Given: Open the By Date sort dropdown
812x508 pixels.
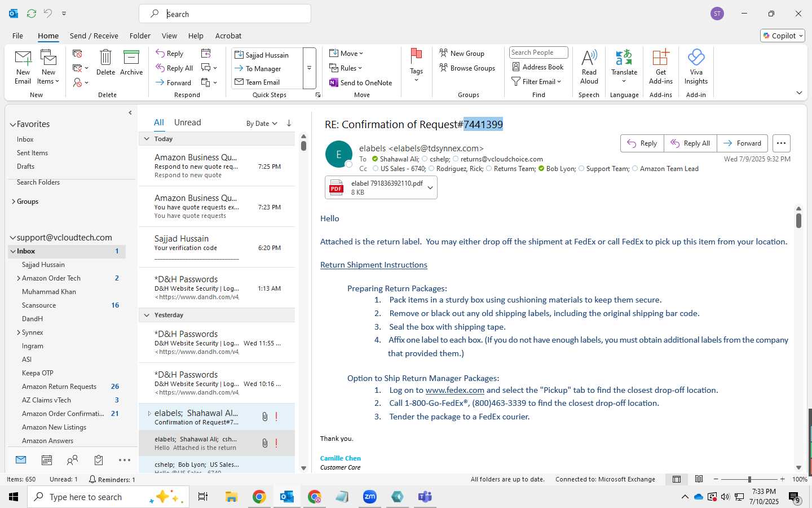Looking at the screenshot, I should 262,124.
